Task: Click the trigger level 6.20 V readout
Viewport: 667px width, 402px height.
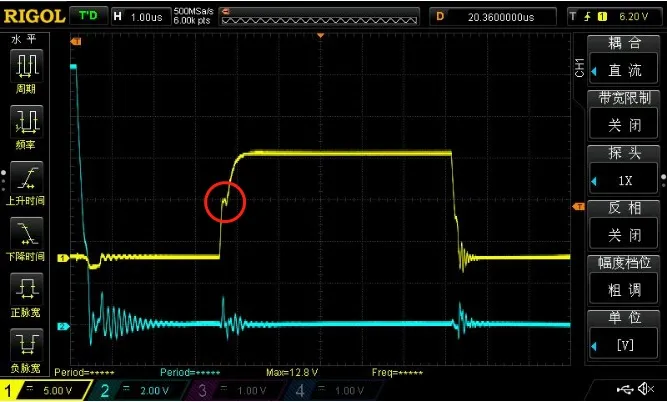Action: click(630, 16)
